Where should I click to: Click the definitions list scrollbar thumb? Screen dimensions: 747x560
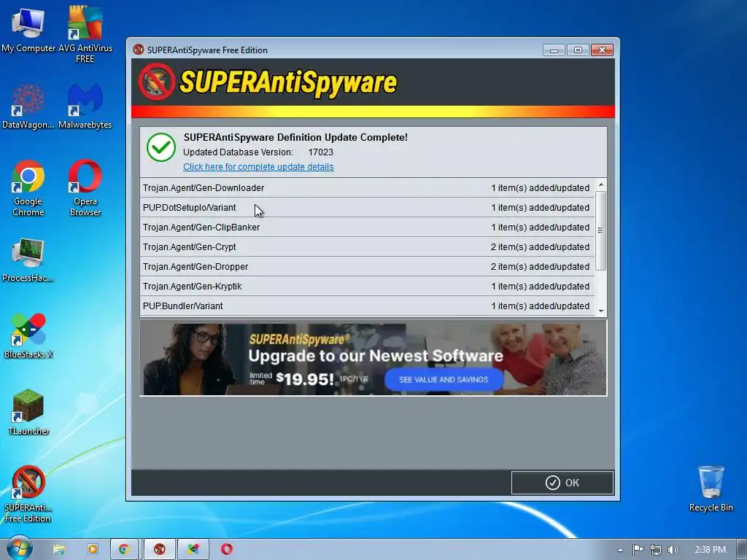pyautogui.click(x=601, y=230)
